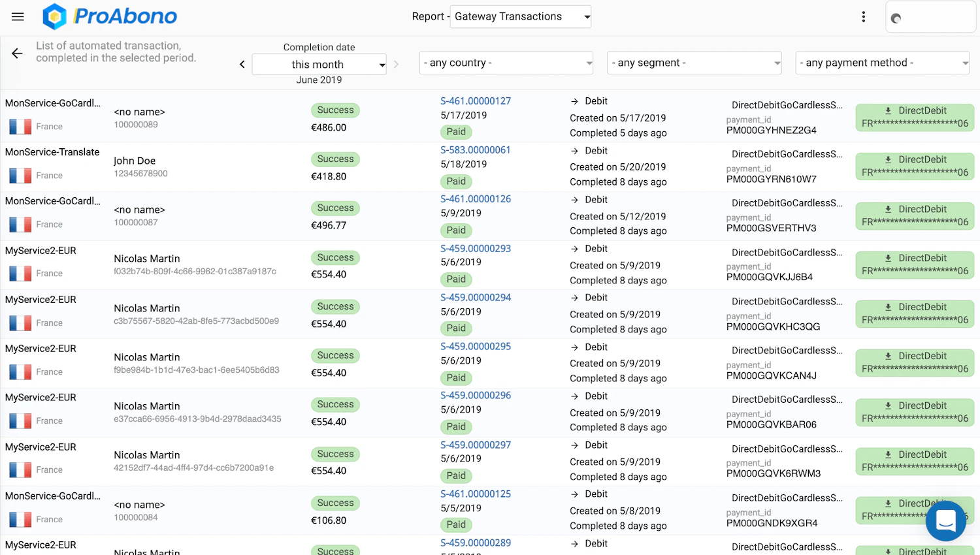Open the chat support bubble
The width and height of the screenshot is (980, 555).
(945, 521)
